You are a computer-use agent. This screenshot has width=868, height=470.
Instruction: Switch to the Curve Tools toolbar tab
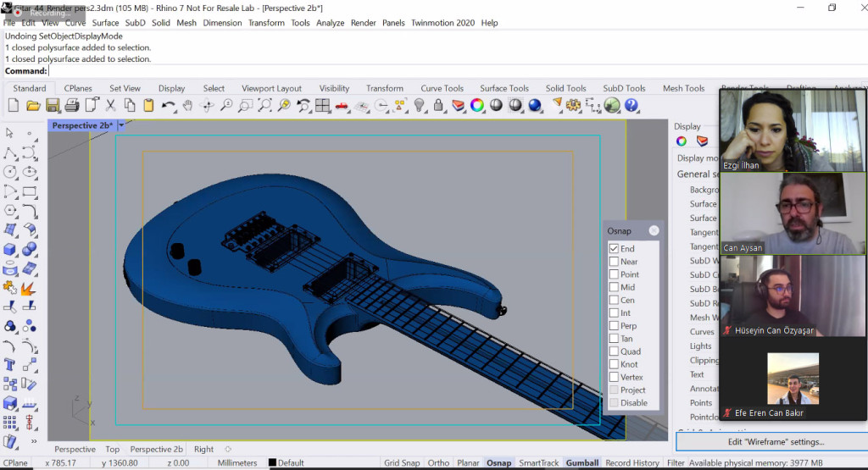pos(442,88)
